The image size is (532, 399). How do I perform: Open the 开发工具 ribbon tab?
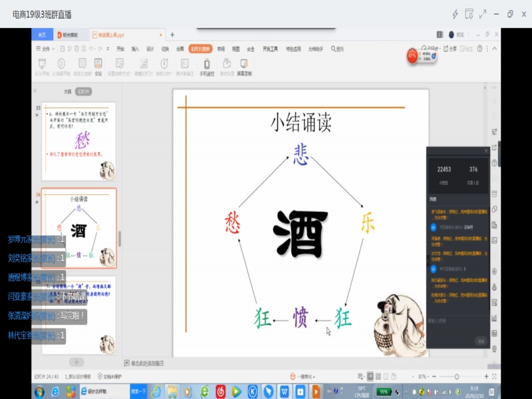coord(270,49)
